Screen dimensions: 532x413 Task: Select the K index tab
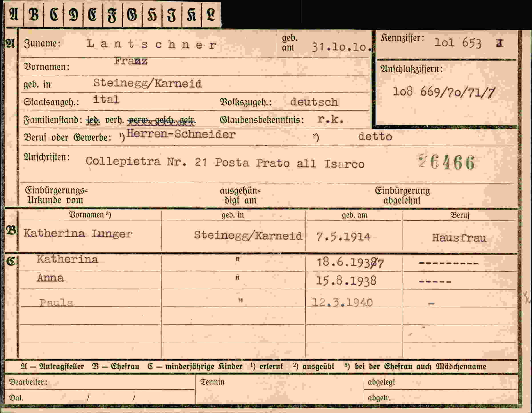click(192, 15)
